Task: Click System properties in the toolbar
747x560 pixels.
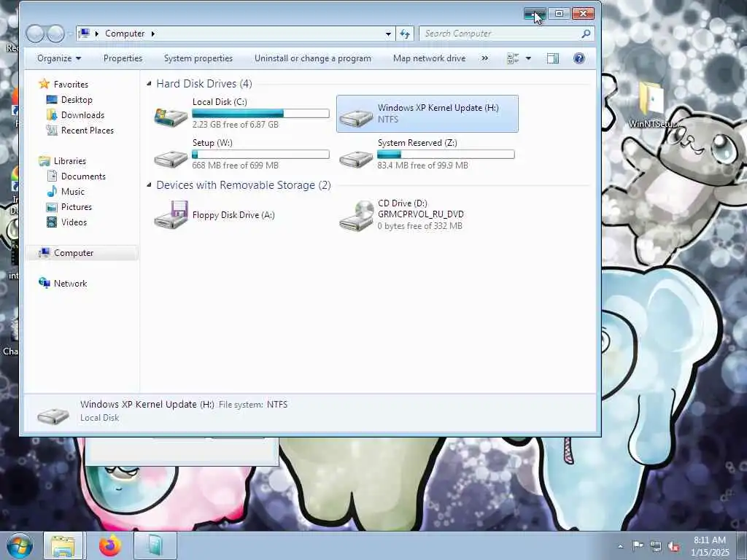Action: pos(198,58)
